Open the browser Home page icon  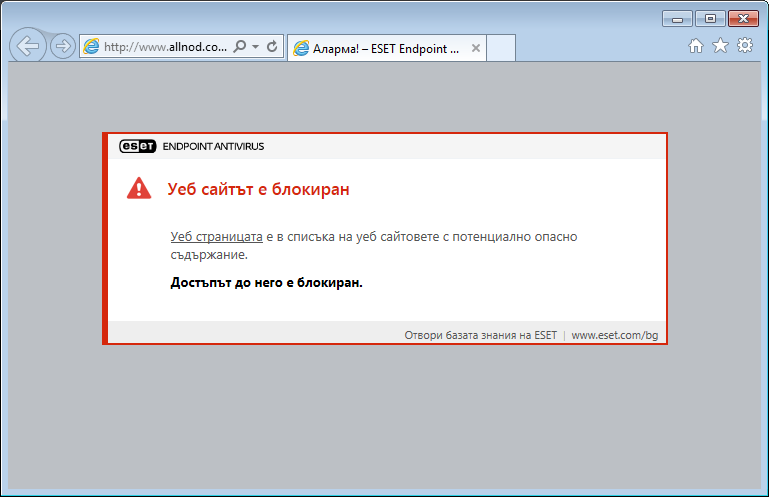(697, 46)
